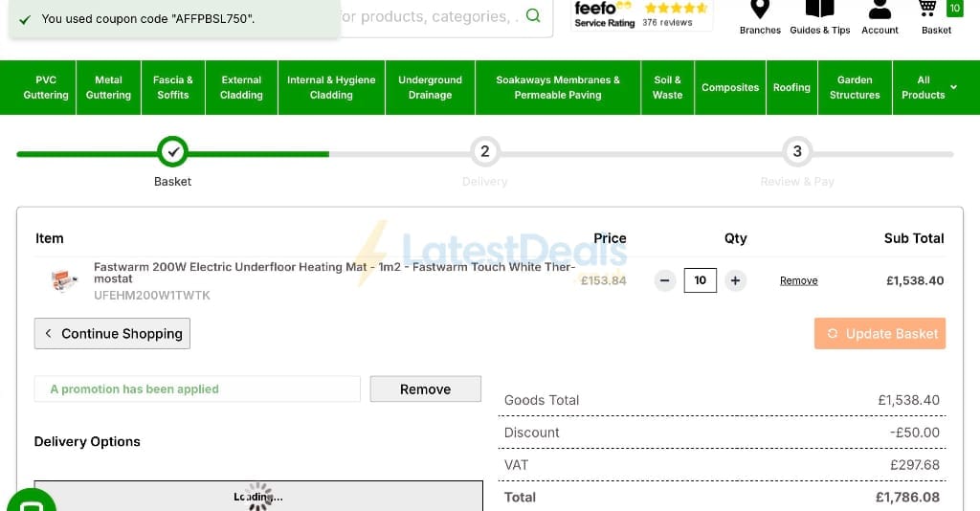980x511 pixels.
Task: Open Soil & Waste menu
Action: (x=667, y=87)
